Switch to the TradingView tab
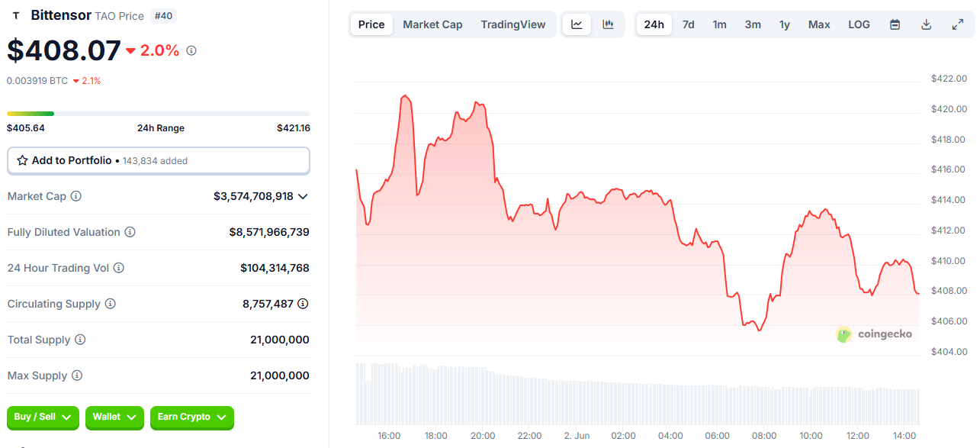Viewport: 980px width, 448px height. [x=513, y=24]
